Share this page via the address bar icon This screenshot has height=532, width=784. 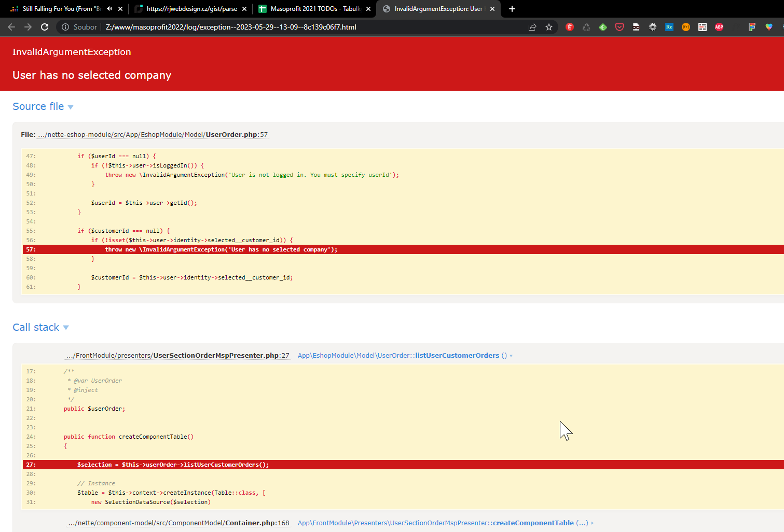tap(532, 27)
